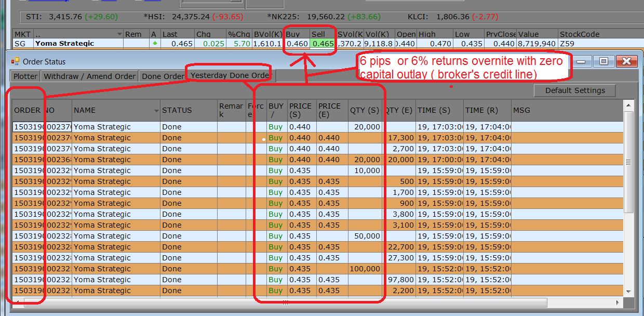The height and width of the screenshot is (316, 644).
Task: Select the order row with QTY 3,800
Action: tap(317, 214)
